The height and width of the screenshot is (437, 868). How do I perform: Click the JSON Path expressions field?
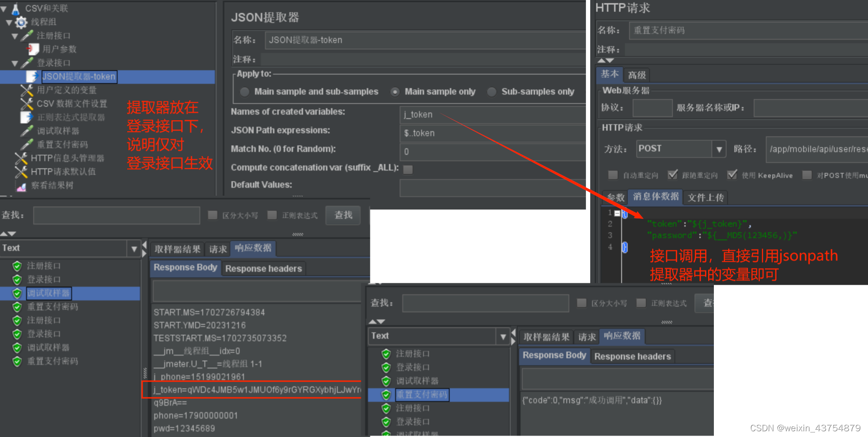tap(492, 133)
